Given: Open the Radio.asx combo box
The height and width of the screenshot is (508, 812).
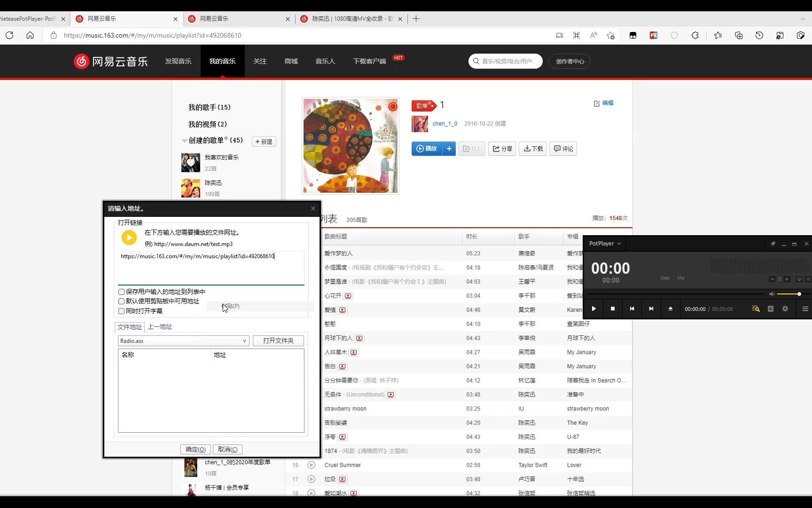Looking at the screenshot, I should pos(183,341).
